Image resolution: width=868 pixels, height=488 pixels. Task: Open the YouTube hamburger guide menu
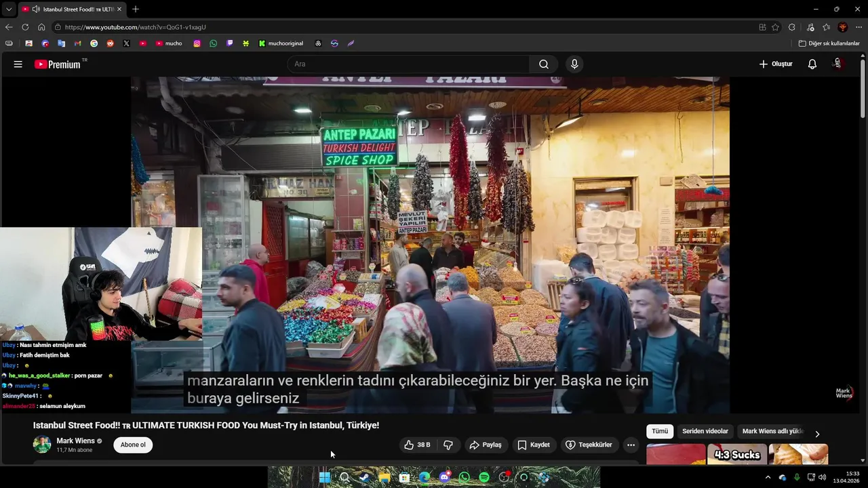pos(18,64)
